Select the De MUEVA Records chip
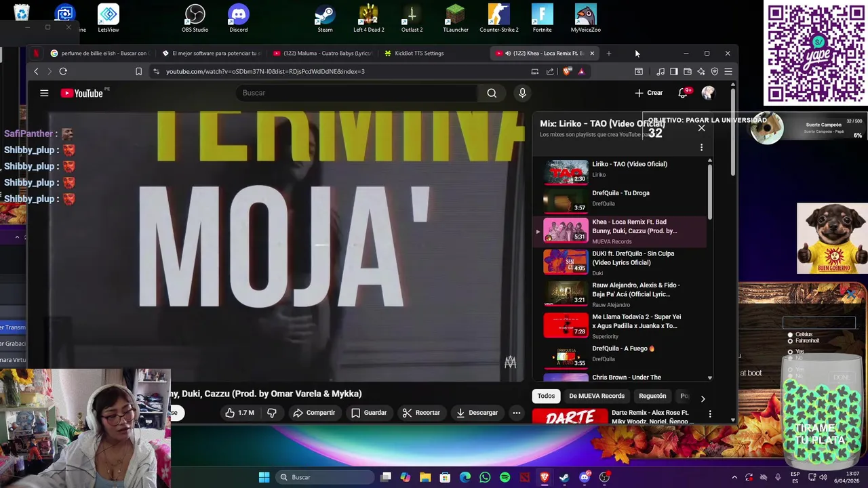Viewport: 868px width, 488px height. click(597, 396)
